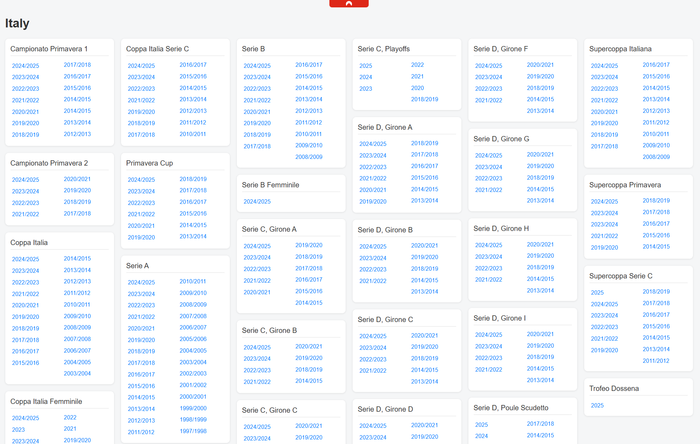
Task: Open Campionato Primavera 1 season 2012/2013
Action: click(x=77, y=134)
